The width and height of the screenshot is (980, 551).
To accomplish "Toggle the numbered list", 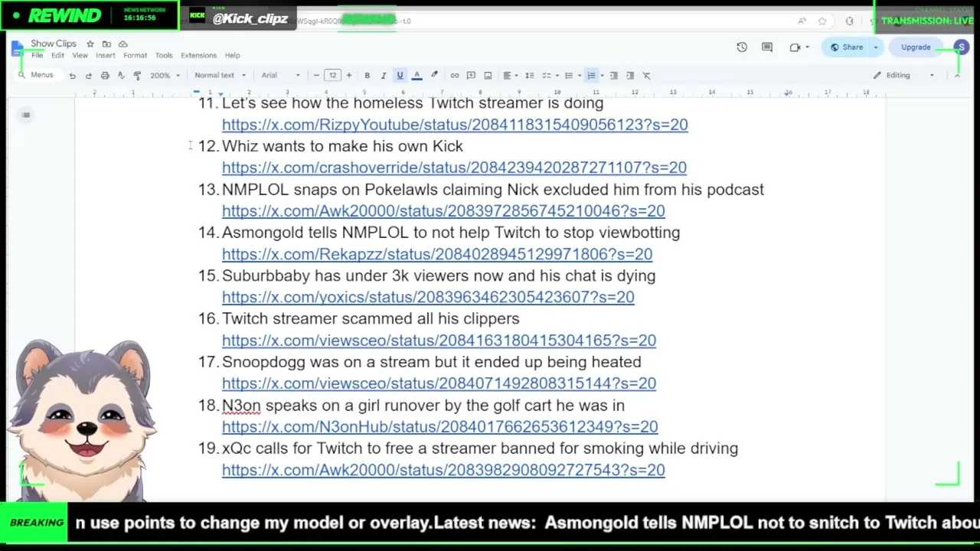I will (x=591, y=75).
